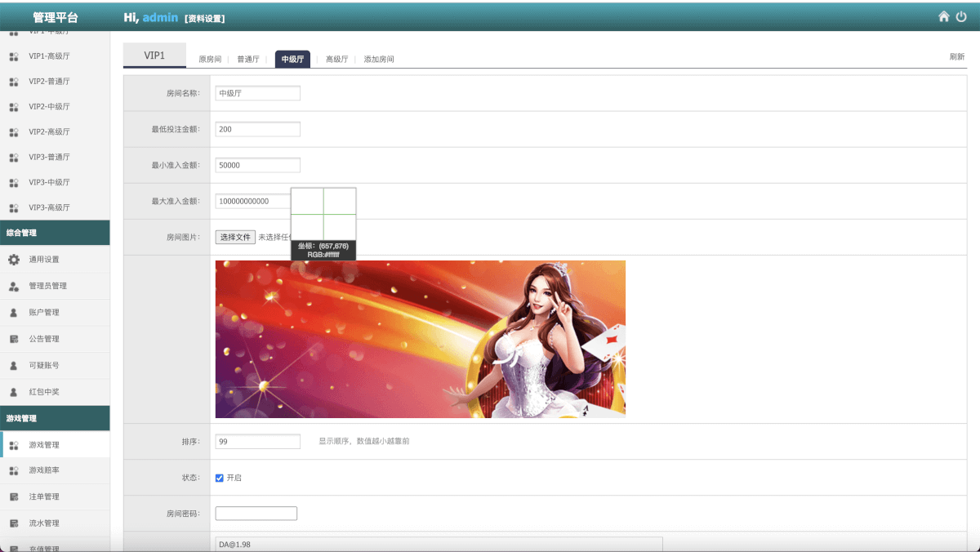Open the 资料设置 profile link
Image resolution: width=980 pixels, height=552 pixels.
tap(205, 19)
